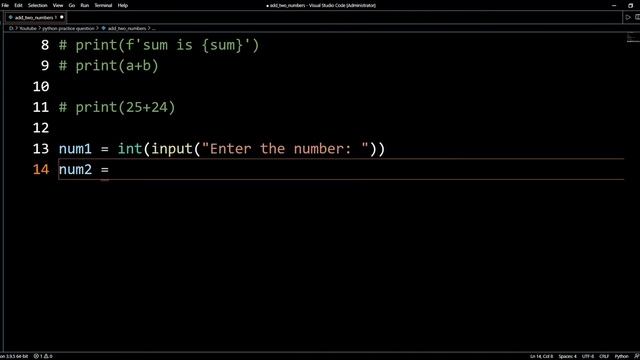The width and height of the screenshot is (640, 360).
Task: Click the commented "print(25+24)" text
Action: tap(125, 108)
